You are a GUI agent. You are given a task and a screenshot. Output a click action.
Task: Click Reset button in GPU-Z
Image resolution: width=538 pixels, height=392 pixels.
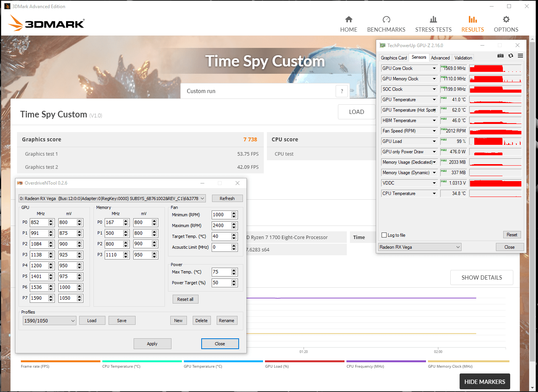(512, 235)
